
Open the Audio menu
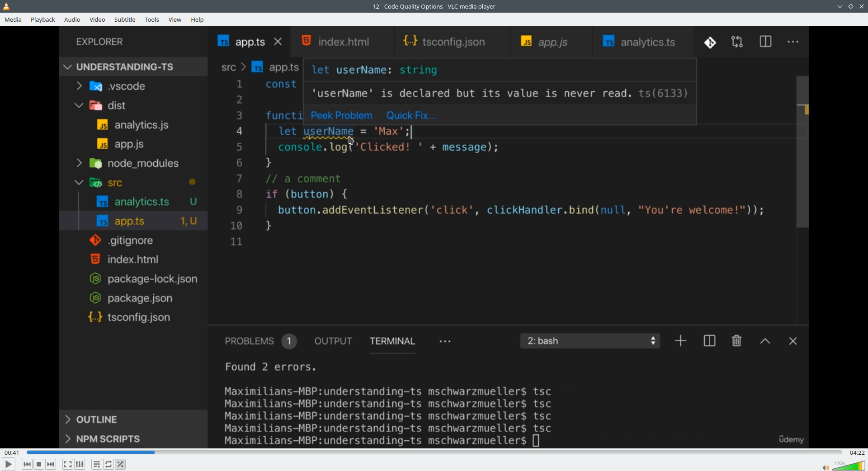72,20
